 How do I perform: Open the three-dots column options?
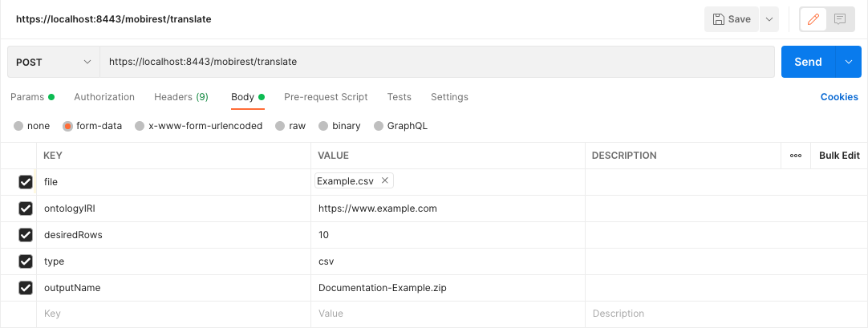click(x=796, y=156)
